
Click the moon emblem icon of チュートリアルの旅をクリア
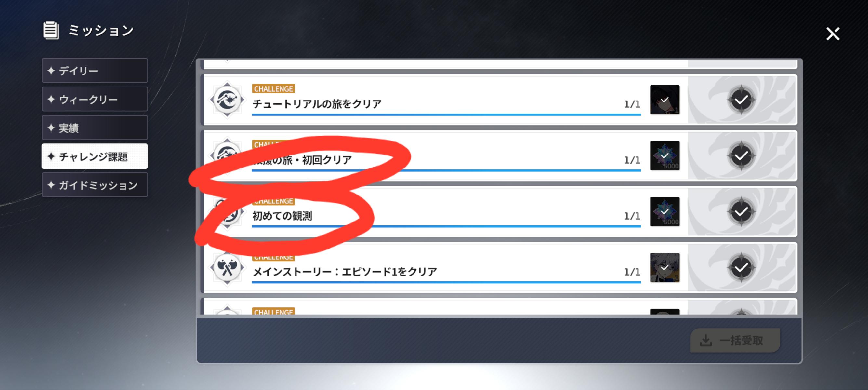click(227, 100)
